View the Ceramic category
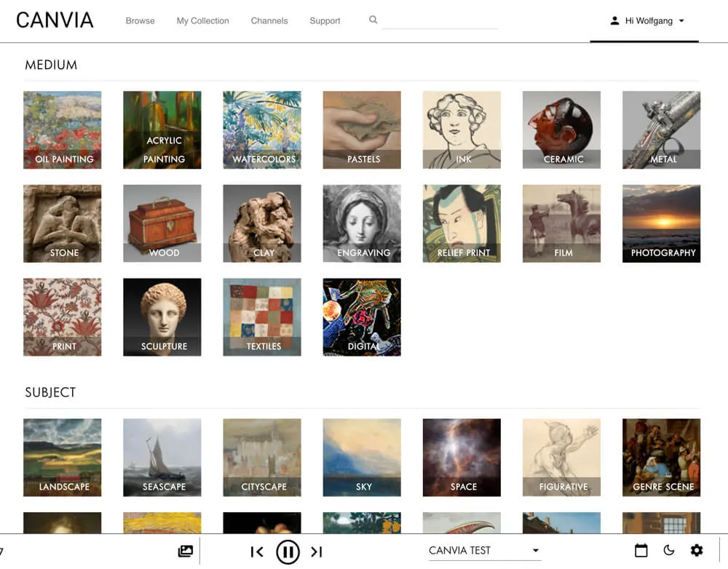The image size is (728, 569). [x=561, y=130]
